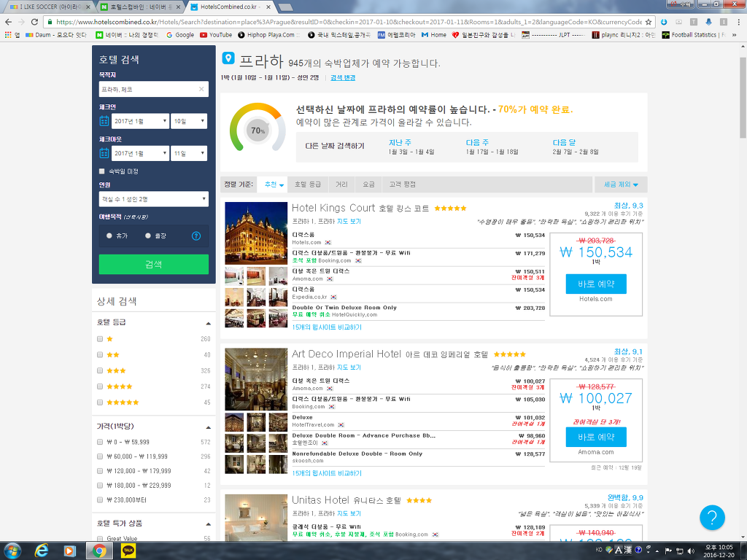Click the destination input field
This screenshot has height=560, width=747.
(x=154, y=89)
